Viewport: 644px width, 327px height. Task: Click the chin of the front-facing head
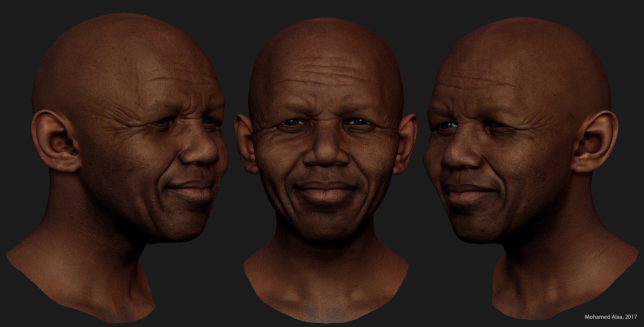pos(325,223)
